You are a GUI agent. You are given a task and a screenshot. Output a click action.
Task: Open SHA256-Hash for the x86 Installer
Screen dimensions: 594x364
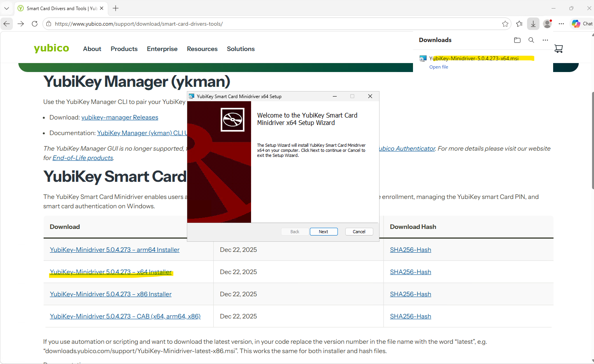411,294
